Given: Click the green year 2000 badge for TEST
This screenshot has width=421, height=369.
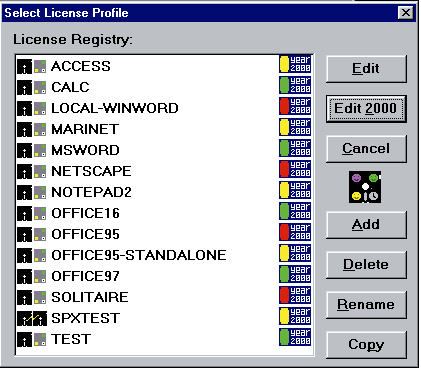Looking at the screenshot, I should [x=295, y=337].
